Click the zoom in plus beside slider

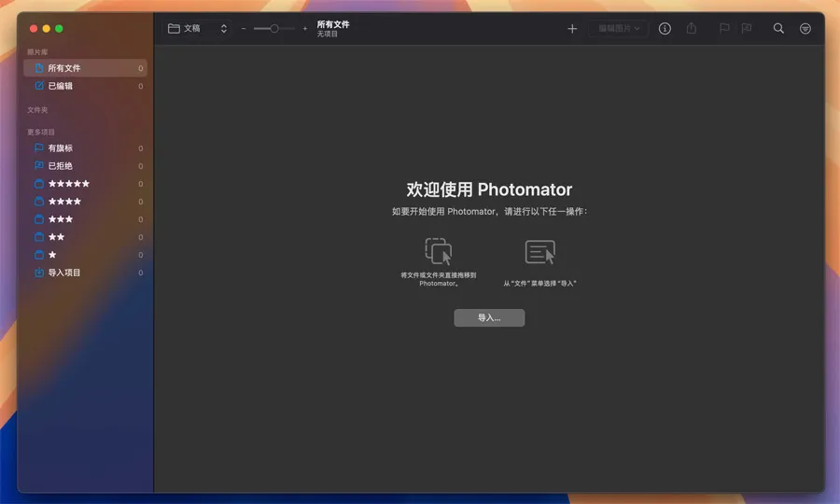(304, 29)
